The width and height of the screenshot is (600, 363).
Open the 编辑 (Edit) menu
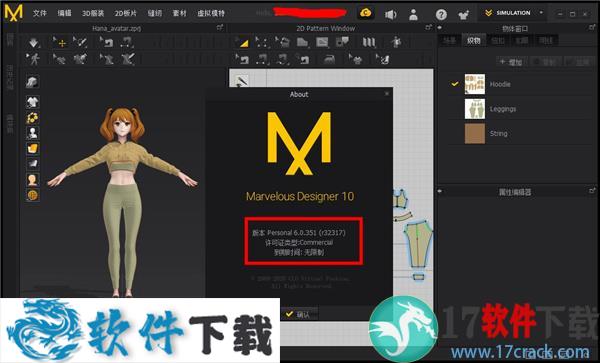pyautogui.click(x=64, y=13)
